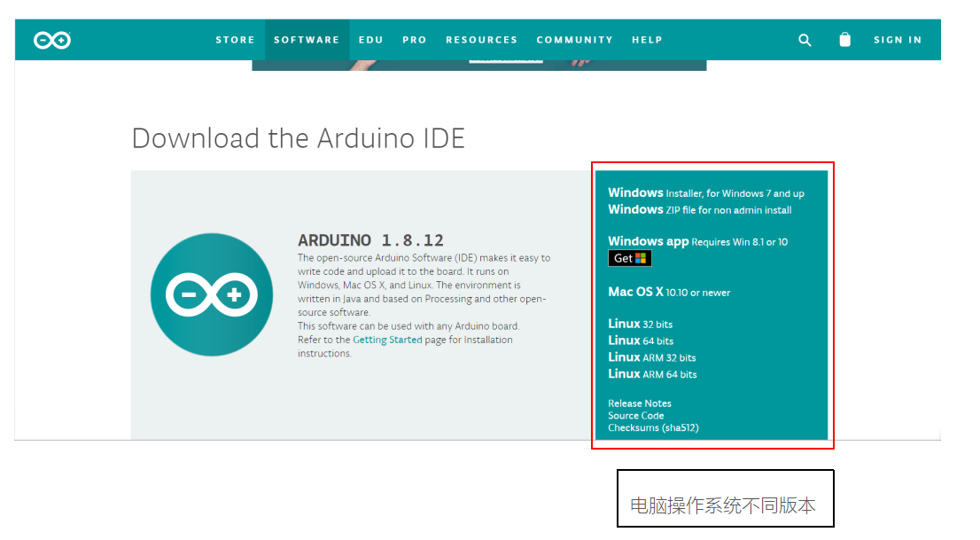
Task: Click the partially visible banner image under navbar
Action: pyautogui.click(x=479, y=65)
